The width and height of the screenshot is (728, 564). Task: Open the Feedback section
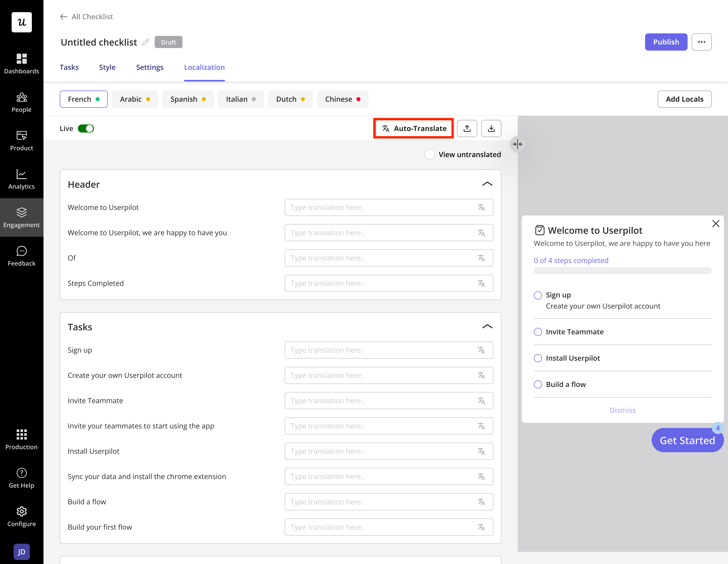22,256
